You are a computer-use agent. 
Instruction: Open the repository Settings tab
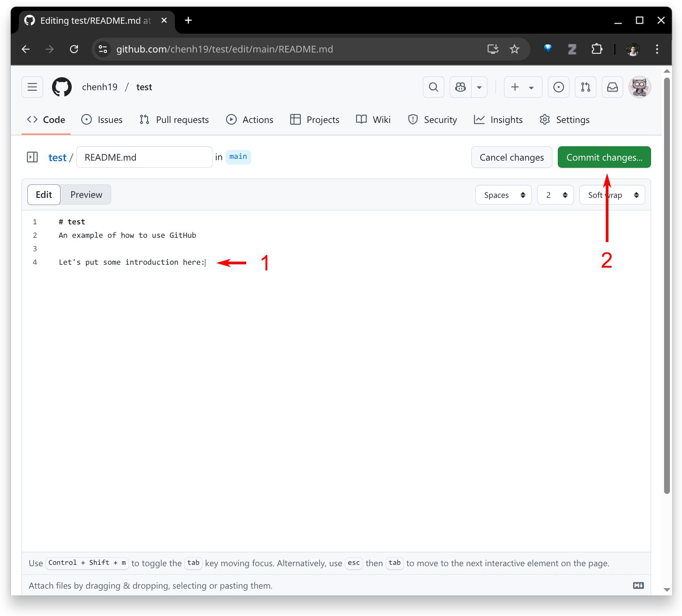click(x=565, y=120)
